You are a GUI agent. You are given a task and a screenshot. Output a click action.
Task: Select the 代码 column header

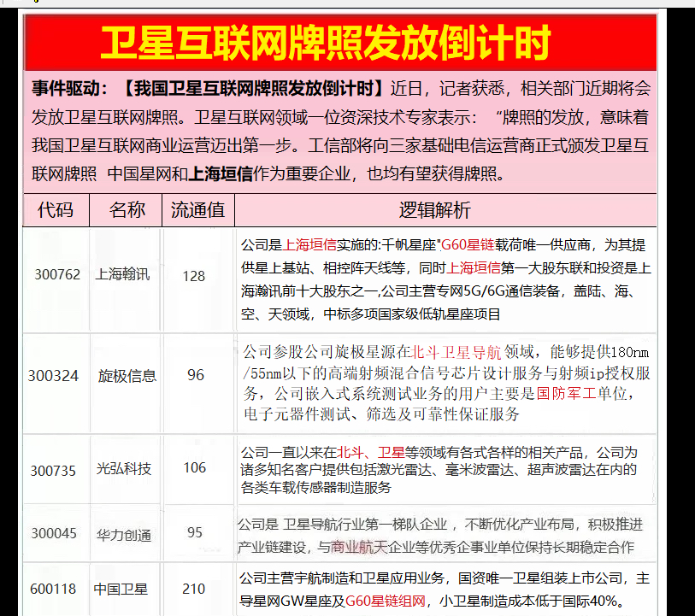tap(56, 209)
